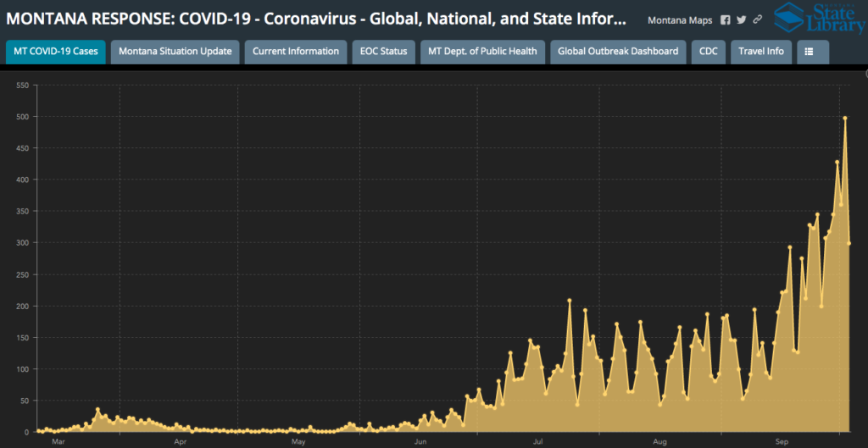
Task: Click the Jul x-axis label
Action: (537, 442)
